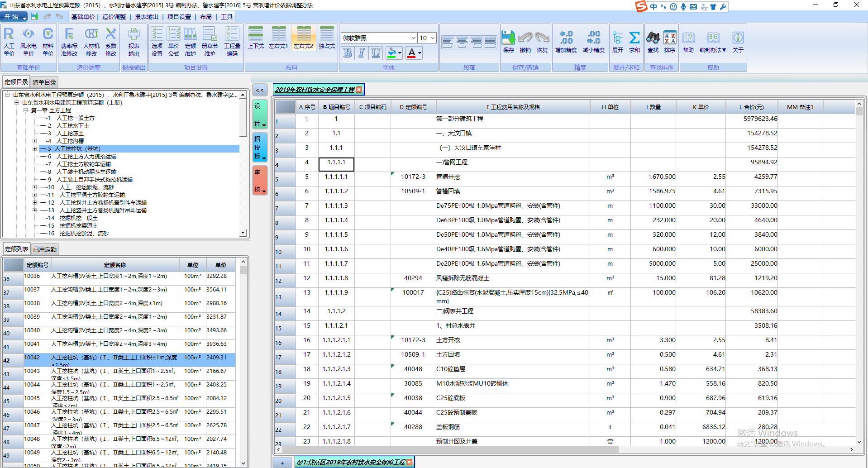Click 增加精度 increase precision

tap(566, 42)
